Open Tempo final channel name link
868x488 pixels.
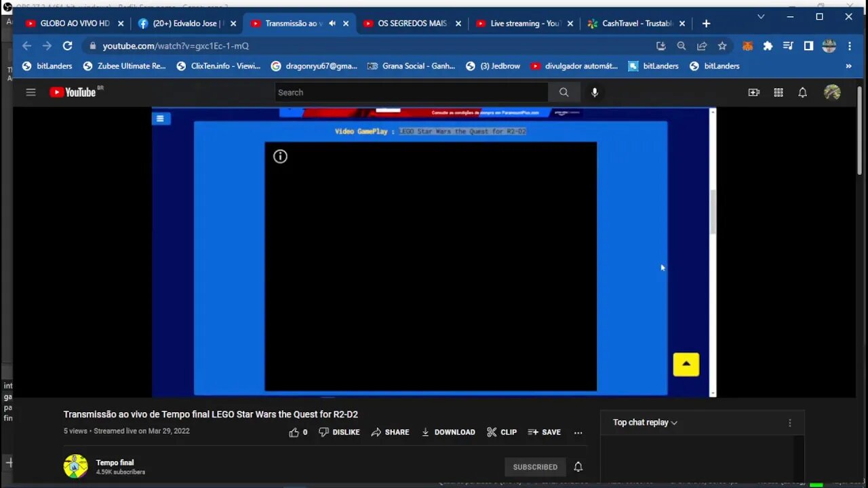pyautogui.click(x=115, y=463)
